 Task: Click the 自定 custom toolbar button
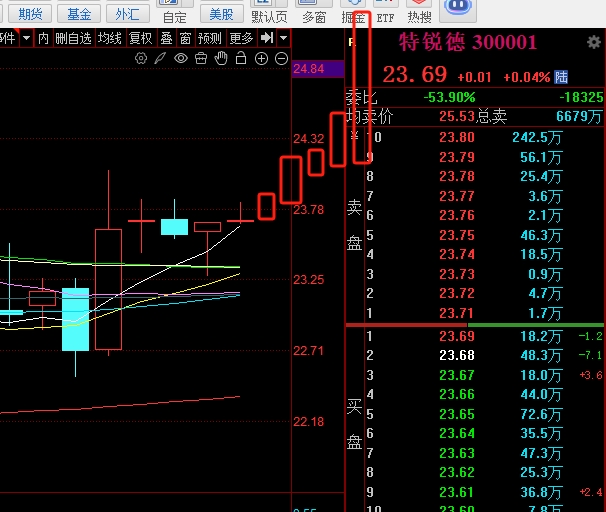click(175, 12)
